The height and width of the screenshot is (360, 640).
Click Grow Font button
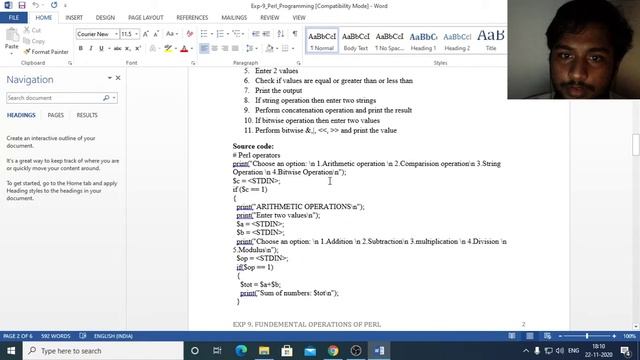pyautogui.click(x=146, y=34)
